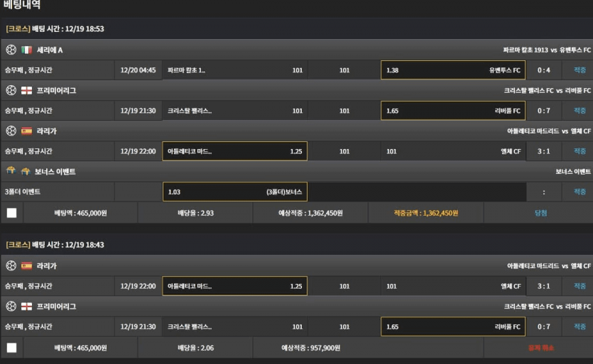Click 베팅액 : 465,000원 in the 2.06 slip
Screen dimensions: 593x364
coord(80,348)
